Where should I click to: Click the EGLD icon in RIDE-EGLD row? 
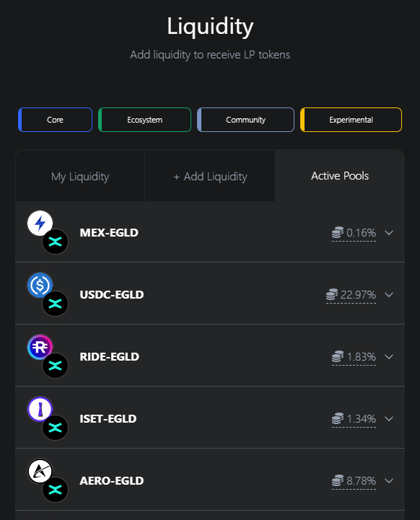tap(55, 366)
